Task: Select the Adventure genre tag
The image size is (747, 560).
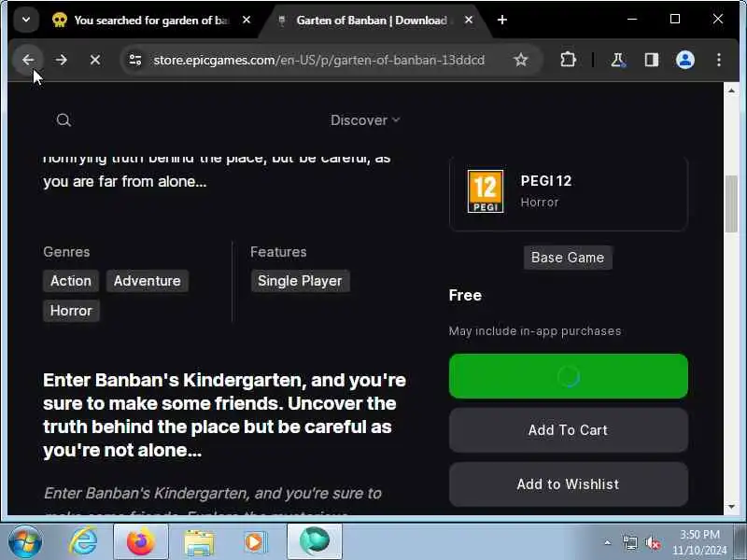Action: [148, 281]
